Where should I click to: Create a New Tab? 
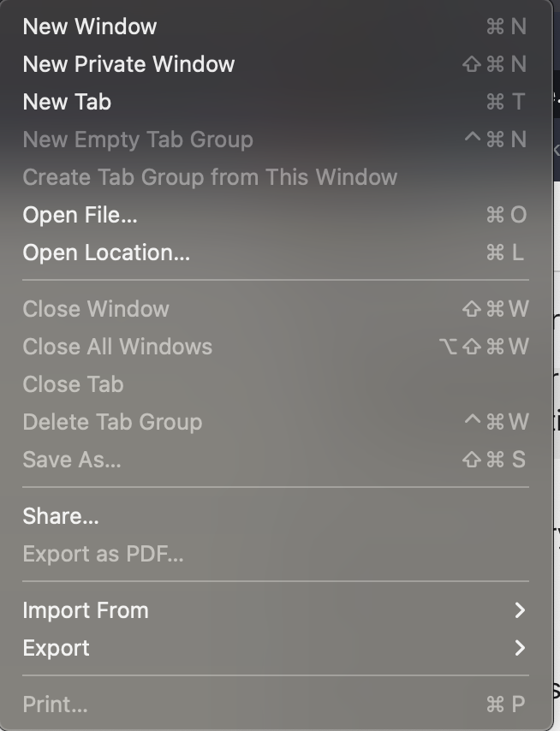point(66,102)
